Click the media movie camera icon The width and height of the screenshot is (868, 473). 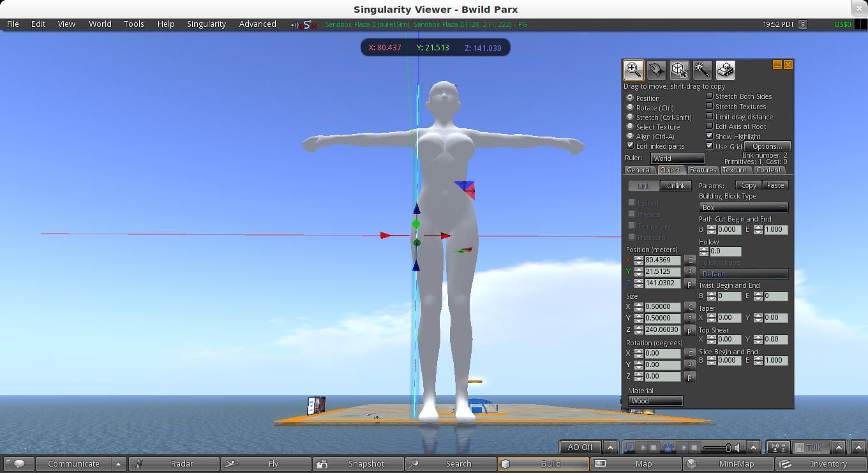pyautogui.click(x=669, y=447)
